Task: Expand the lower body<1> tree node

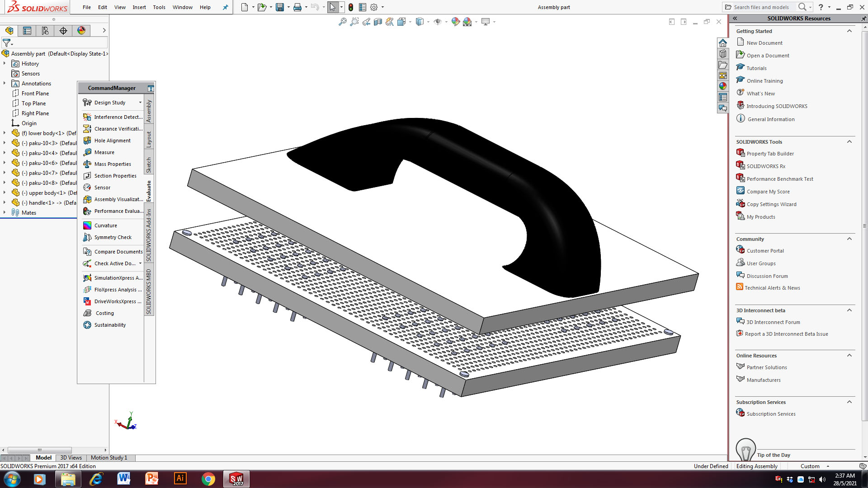Action: click(x=5, y=133)
